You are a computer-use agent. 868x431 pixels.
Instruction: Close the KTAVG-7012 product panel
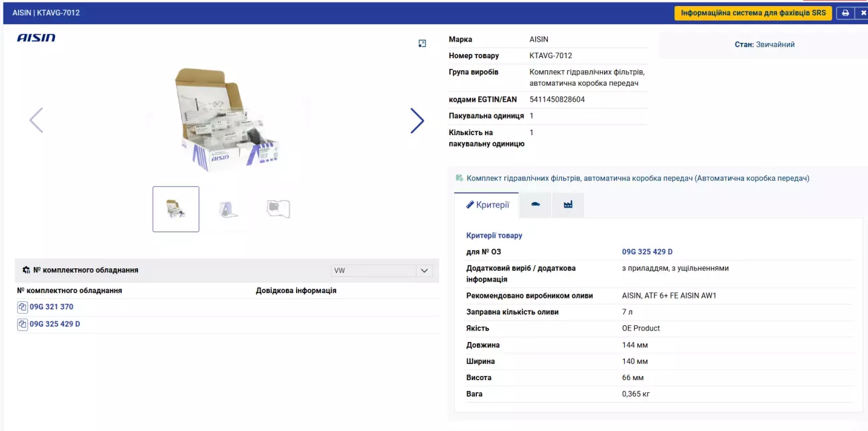(x=863, y=13)
